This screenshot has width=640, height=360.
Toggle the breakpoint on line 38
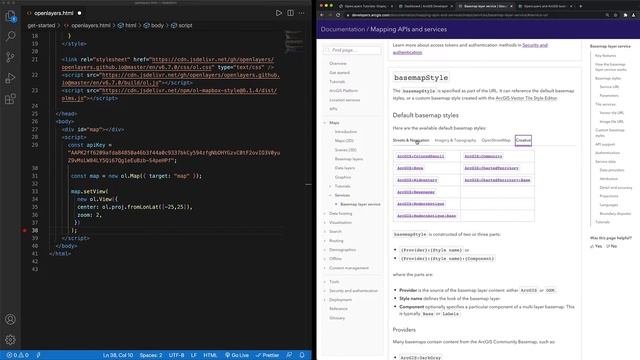point(24,230)
